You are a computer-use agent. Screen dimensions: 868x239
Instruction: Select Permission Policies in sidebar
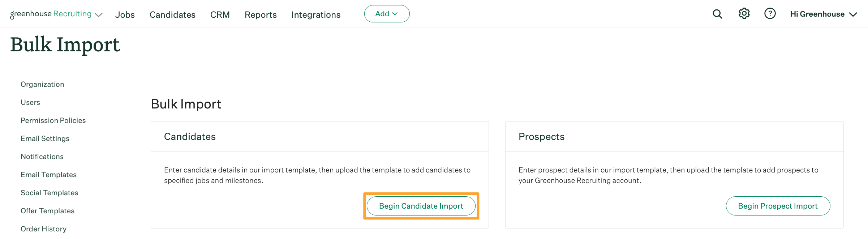click(53, 120)
